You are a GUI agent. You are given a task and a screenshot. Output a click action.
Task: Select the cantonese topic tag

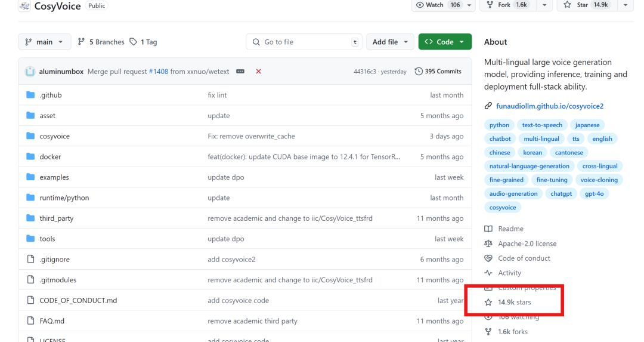tap(569, 153)
